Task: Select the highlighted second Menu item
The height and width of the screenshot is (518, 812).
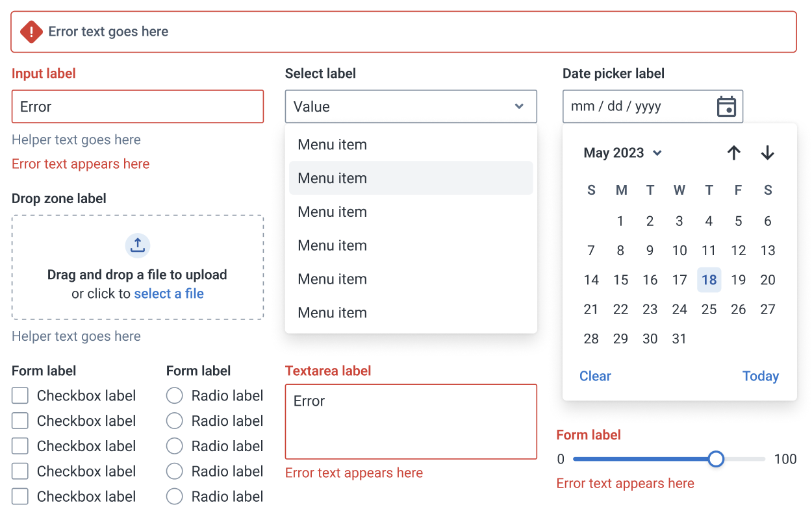Action: [411, 179]
